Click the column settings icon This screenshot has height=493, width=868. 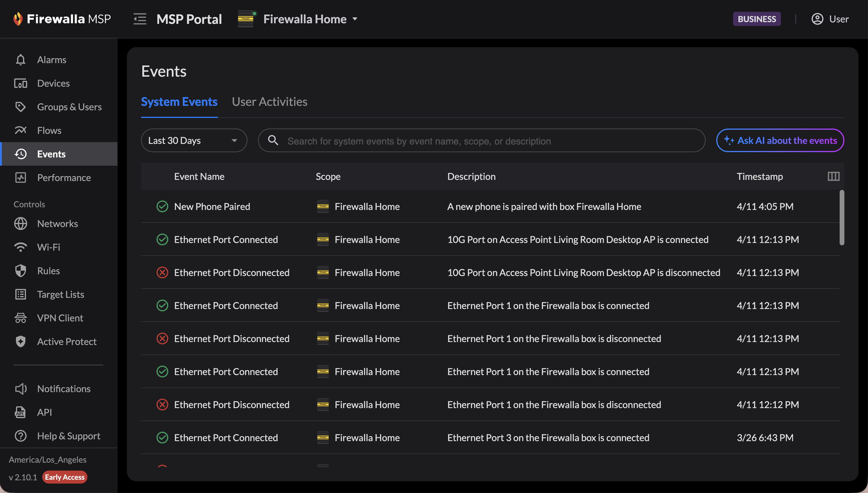point(833,176)
